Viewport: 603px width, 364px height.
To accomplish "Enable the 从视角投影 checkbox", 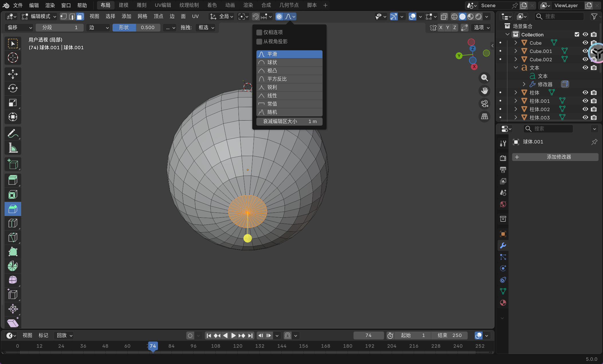I will tap(259, 42).
